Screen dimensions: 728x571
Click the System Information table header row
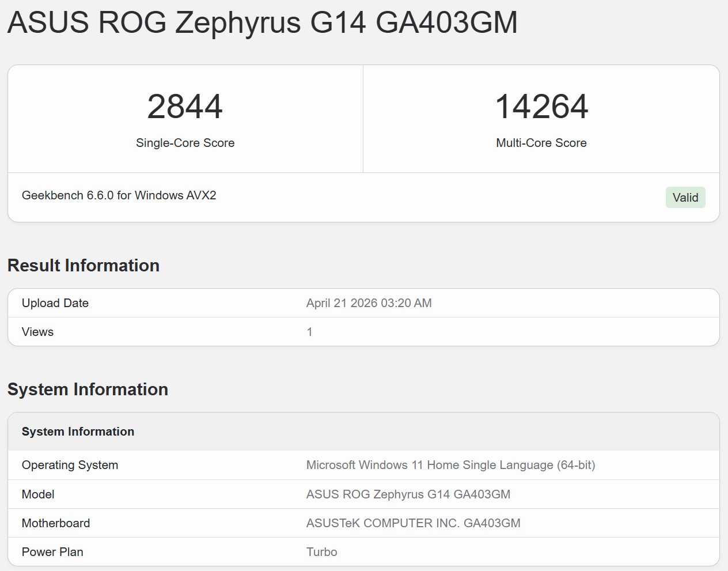[x=363, y=432]
